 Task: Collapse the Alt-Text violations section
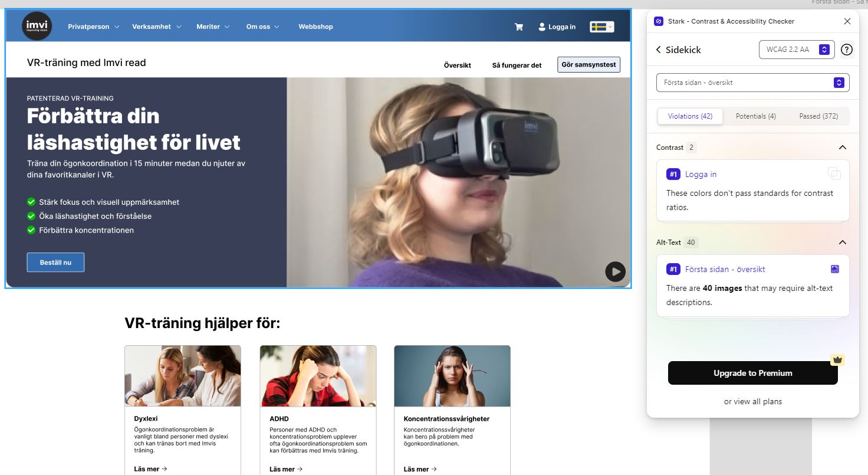pos(842,243)
